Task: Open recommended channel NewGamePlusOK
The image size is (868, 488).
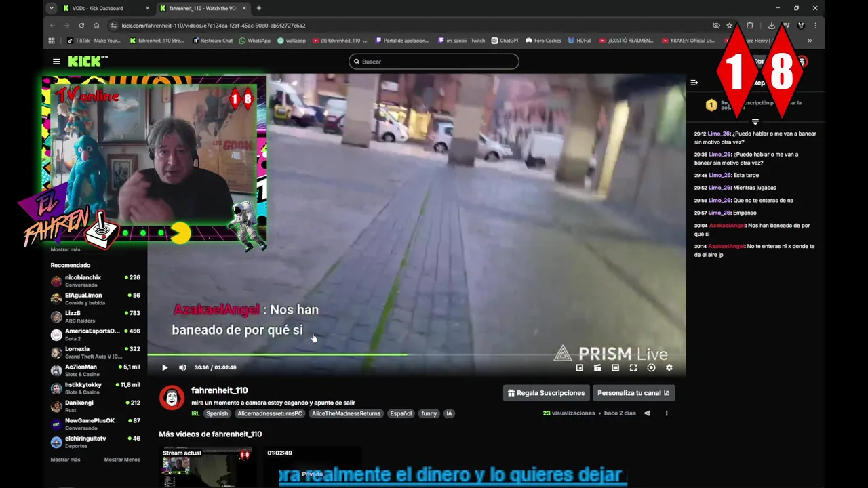Action: [x=95, y=424]
